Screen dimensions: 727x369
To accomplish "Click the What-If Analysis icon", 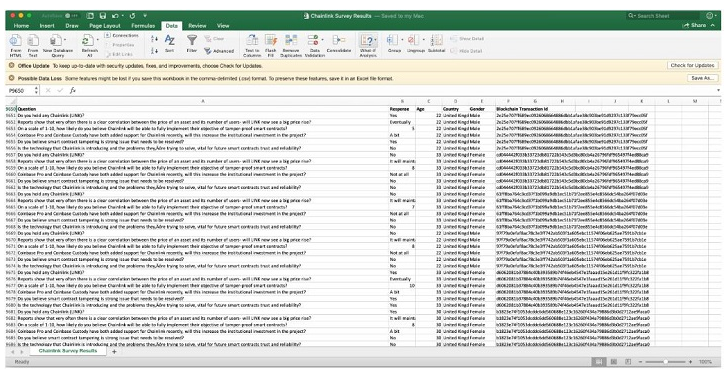I will tap(367, 40).
